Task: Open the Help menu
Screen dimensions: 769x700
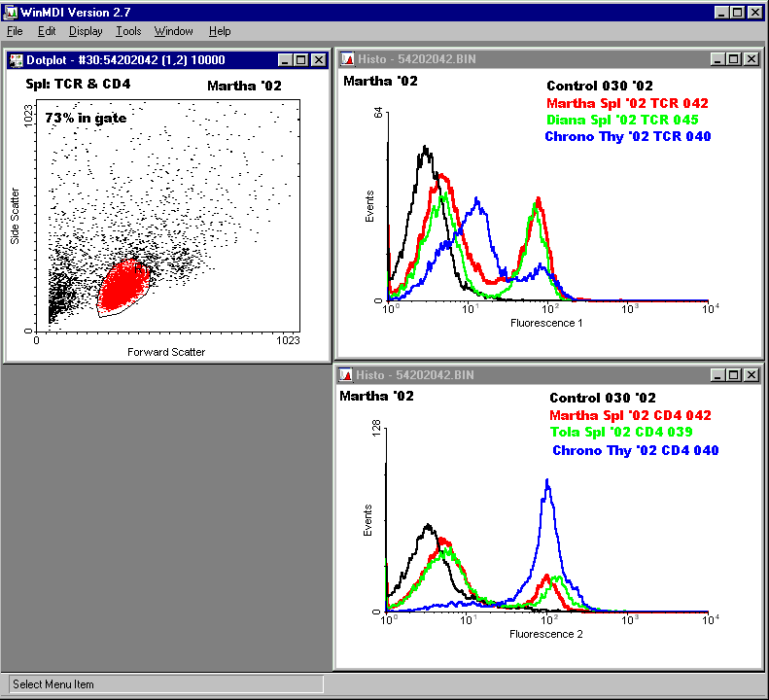Action: pyautogui.click(x=220, y=31)
